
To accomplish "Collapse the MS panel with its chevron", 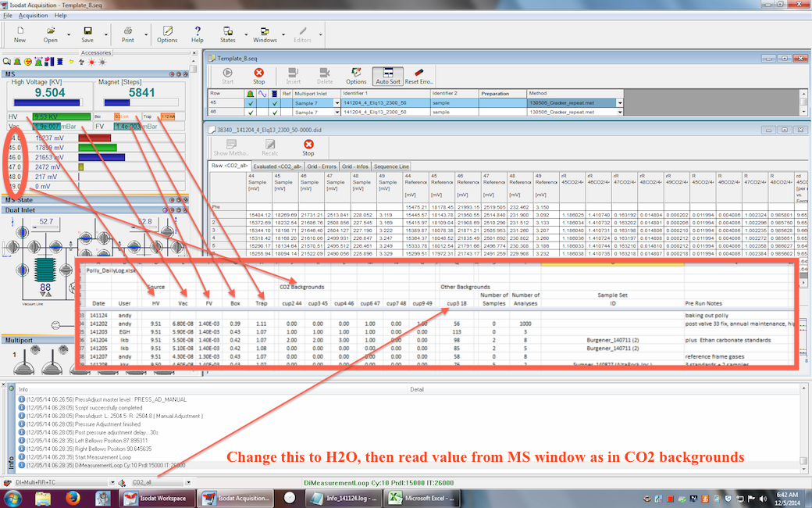I will tap(185, 74).
